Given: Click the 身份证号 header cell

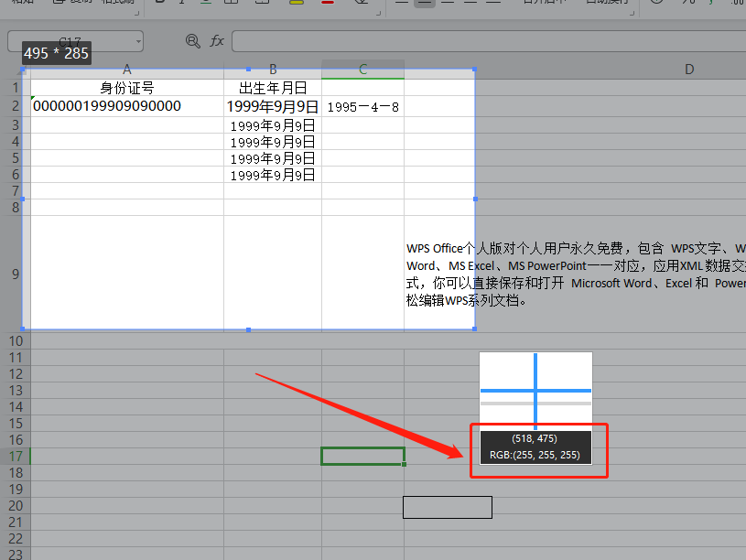Looking at the screenshot, I should 126,88.
